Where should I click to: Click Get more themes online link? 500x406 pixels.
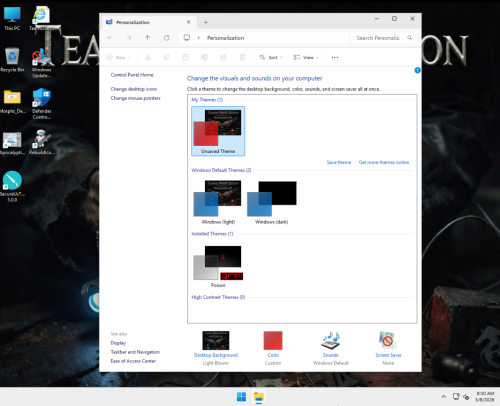pyautogui.click(x=384, y=162)
